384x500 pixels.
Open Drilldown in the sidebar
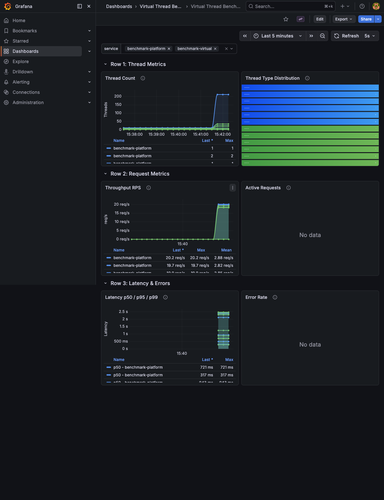pos(23,72)
